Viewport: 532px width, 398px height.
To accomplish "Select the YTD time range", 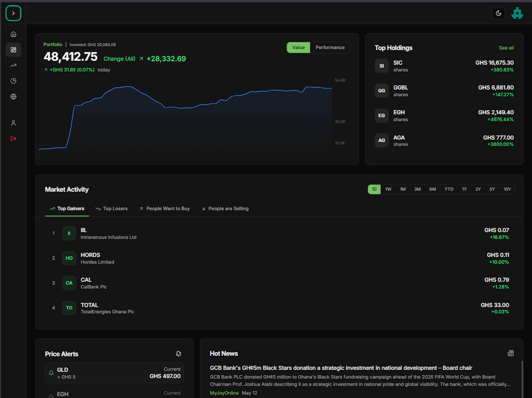I will tap(449, 189).
